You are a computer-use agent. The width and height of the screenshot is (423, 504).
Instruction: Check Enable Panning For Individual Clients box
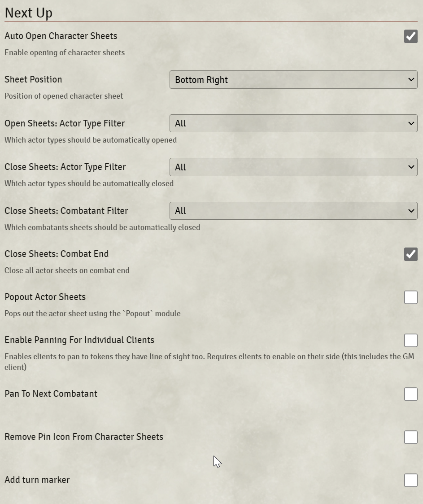click(x=410, y=340)
